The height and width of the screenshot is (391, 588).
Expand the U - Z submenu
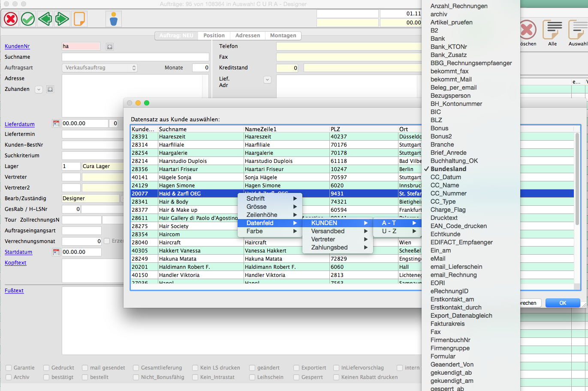398,231
